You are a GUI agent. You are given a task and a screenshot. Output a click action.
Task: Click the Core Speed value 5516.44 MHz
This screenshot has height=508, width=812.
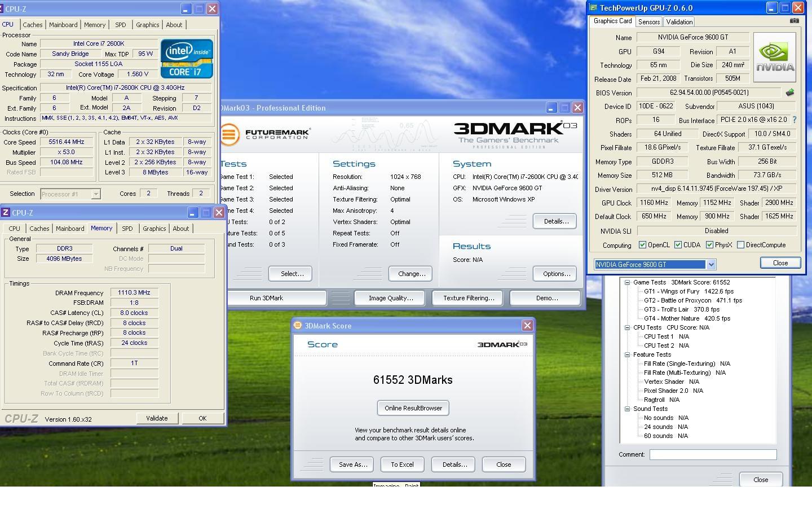coord(67,142)
